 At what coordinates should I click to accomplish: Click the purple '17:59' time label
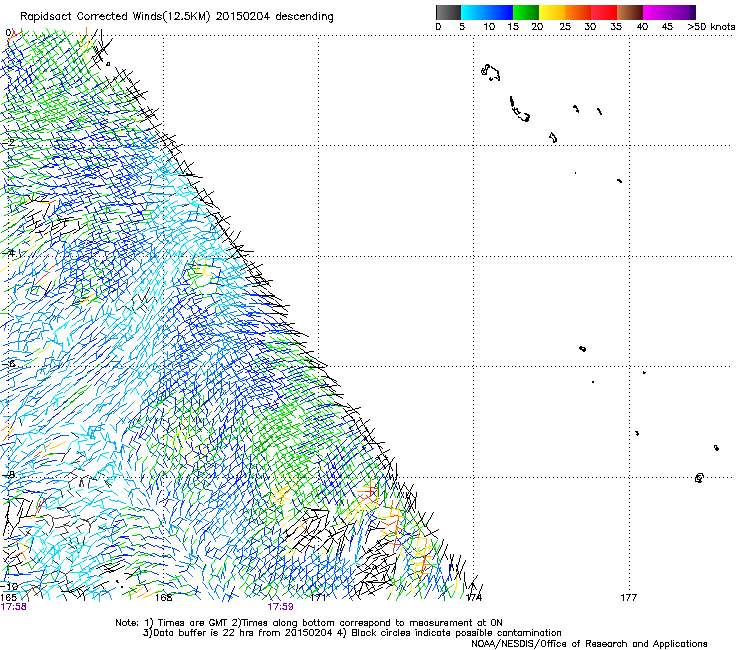(280, 607)
